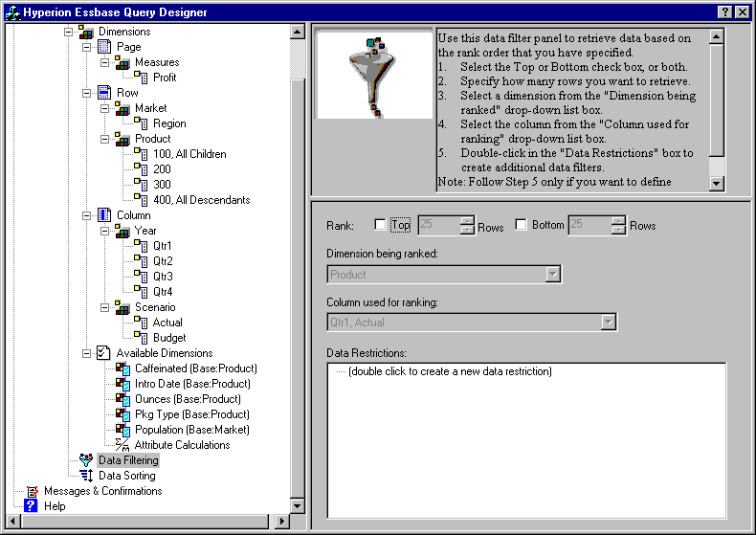Open the Dimension being ranked dropdown
Screen dimensions: 756x535
[x=552, y=275]
